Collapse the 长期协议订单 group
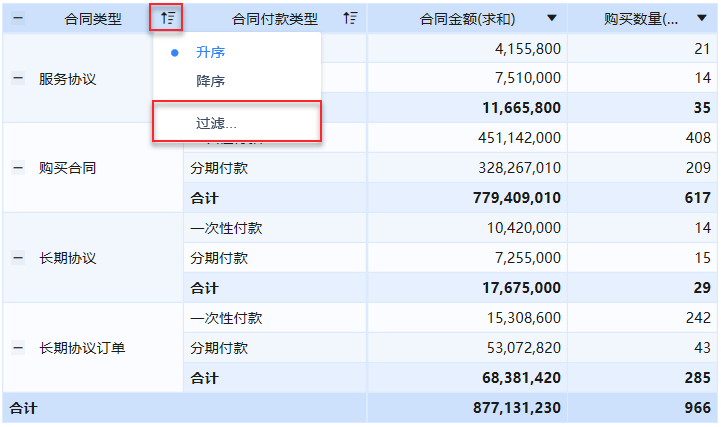 pos(18,348)
